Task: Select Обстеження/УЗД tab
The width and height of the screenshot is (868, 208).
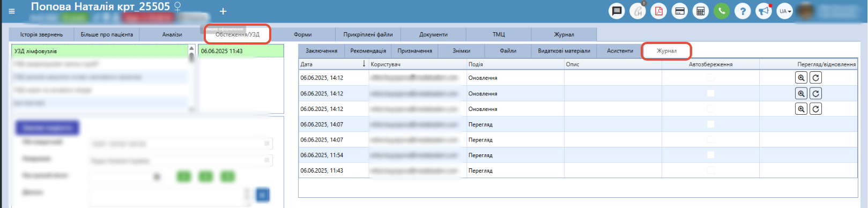Action: tap(238, 34)
